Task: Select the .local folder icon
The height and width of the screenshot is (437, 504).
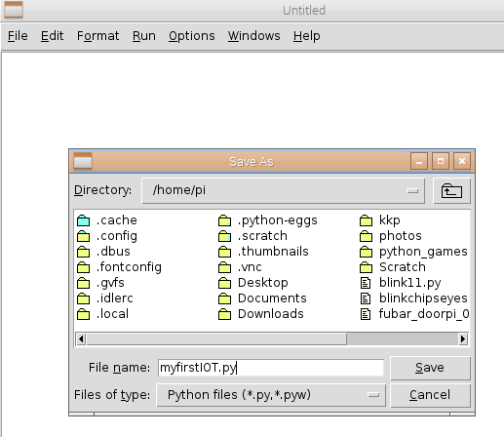Action: click(84, 314)
